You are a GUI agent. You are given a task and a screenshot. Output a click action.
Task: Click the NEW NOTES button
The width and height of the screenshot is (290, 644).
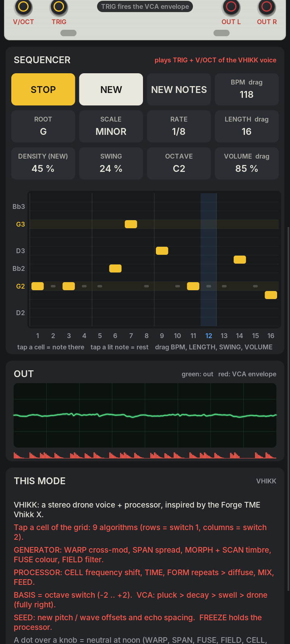coord(179,89)
